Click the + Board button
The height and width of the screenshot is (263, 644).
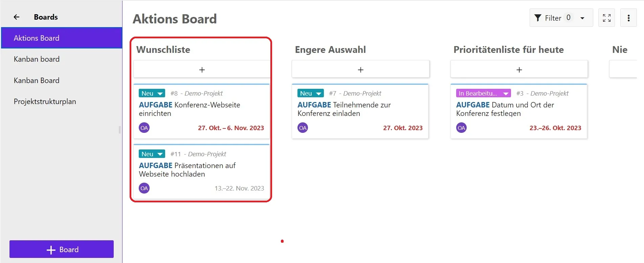pos(61,249)
